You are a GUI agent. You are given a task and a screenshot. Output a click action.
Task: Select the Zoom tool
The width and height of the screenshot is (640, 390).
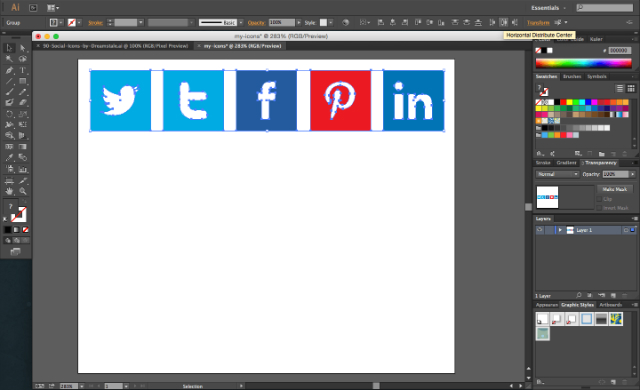tap(22, 191)
